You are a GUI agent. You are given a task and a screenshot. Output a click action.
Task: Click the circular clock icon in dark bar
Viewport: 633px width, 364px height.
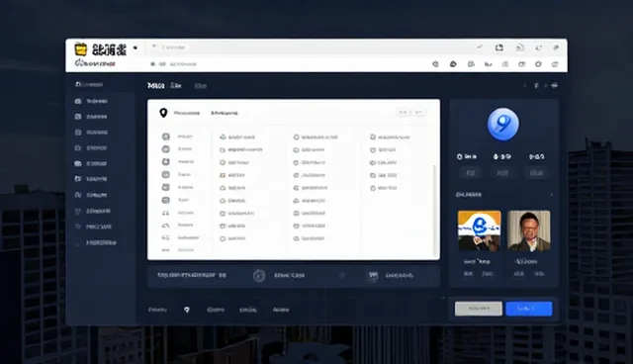(x=259, y=276)
